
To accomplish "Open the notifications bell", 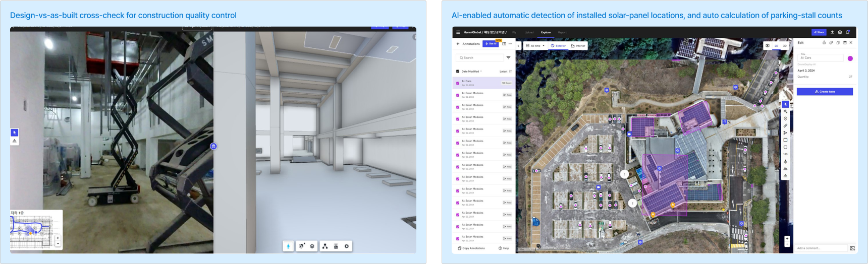I will pos(848,32).
